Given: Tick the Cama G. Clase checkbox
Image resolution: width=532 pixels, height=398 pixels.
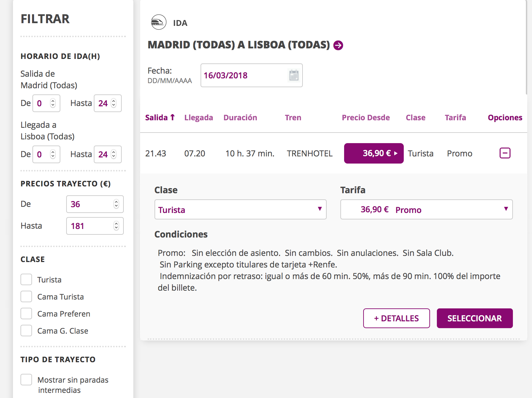Looking at the screenshot, I should pyautogui.click(x=26, y=331).
